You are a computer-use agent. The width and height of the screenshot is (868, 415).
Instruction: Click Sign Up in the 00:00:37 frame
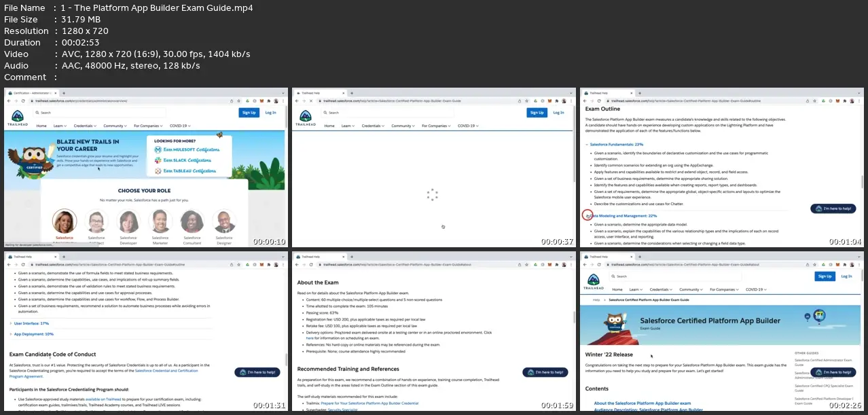click(x=537, y=113)
